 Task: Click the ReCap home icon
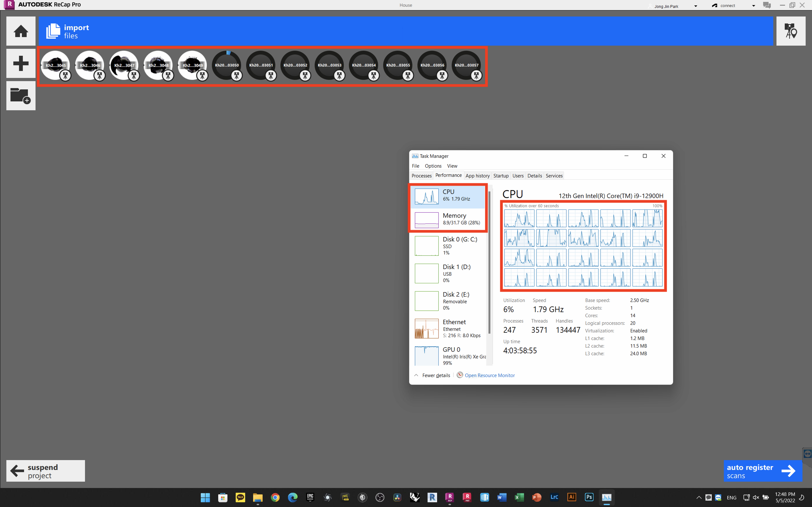point(21,31)
